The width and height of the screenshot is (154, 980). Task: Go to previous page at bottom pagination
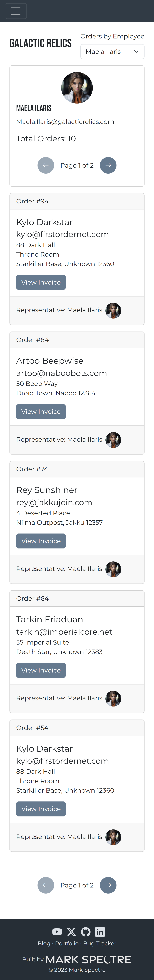point(46,885)
